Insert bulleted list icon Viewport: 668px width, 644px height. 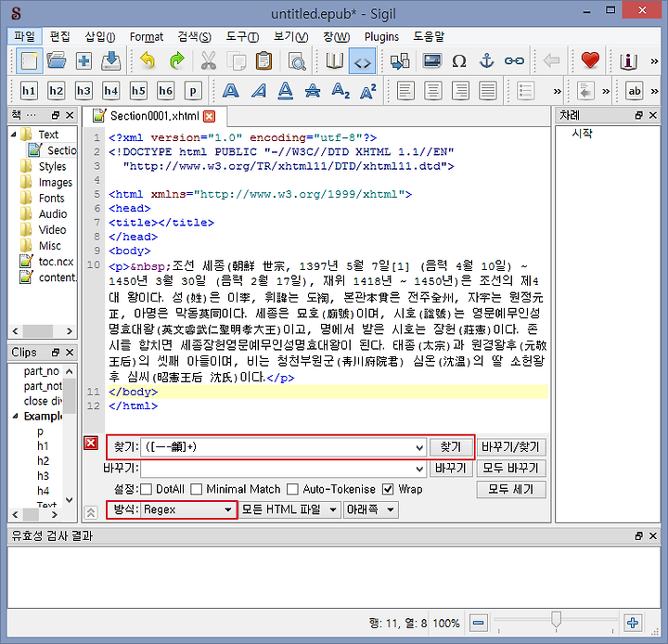click(x=525, y=91)
